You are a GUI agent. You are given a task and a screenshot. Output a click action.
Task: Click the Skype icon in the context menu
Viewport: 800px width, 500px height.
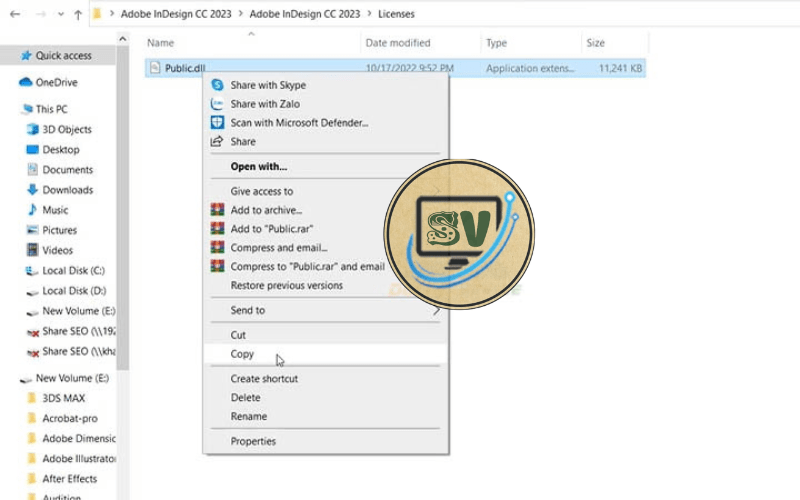[x=217, y=85]
